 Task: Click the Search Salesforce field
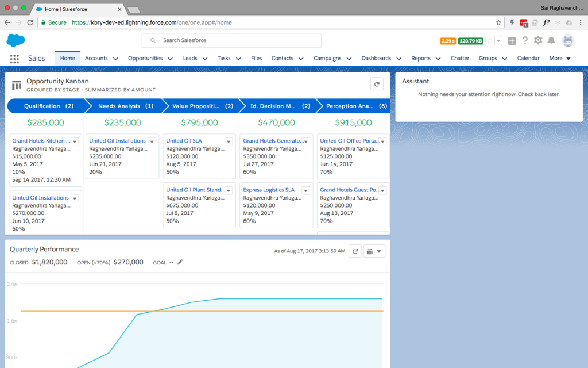(231, 40)
